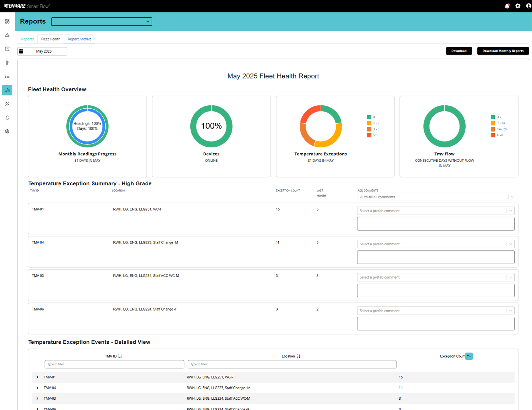
Task: Select the Dashboard grid icon in sidebar
Action: pos(7,21)
